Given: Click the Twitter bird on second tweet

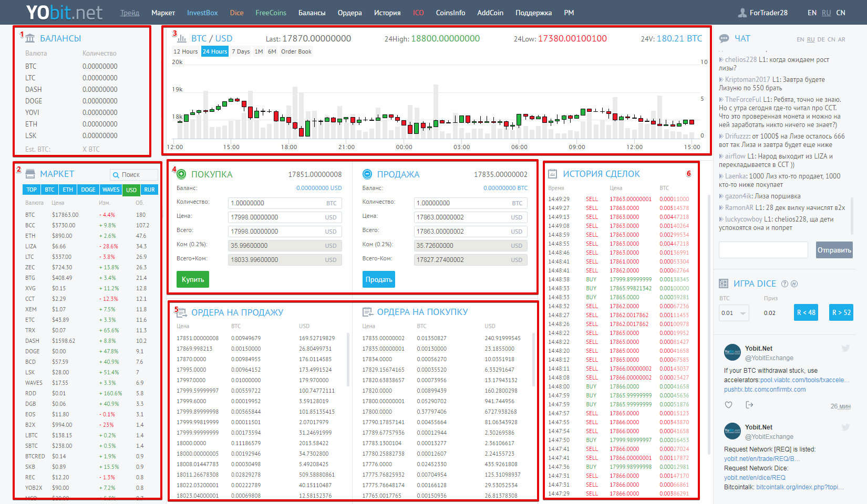Looking at the screenshot, I should 845,427.
